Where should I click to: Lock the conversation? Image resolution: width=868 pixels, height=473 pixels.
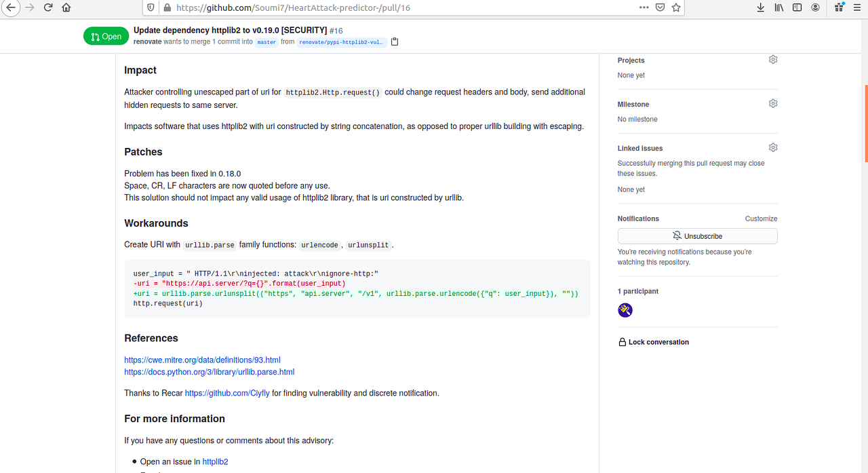point(653,341)
